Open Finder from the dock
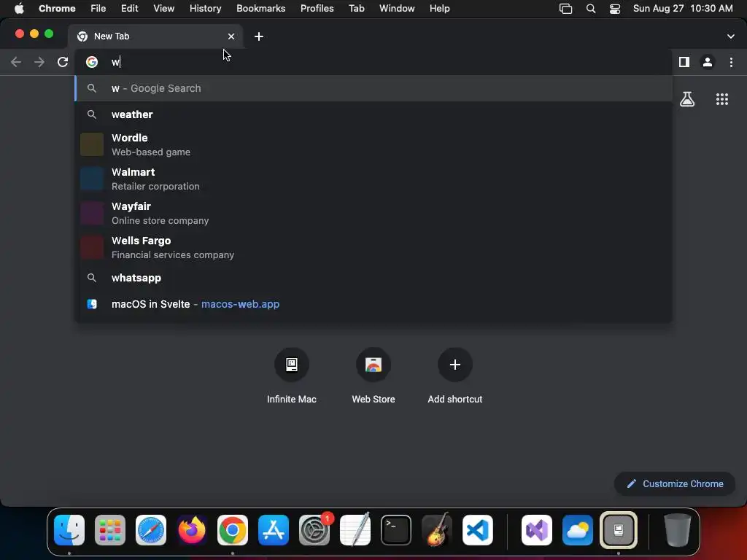The width and height of the screenshot is (747, 560). click(x=69, y=530)
